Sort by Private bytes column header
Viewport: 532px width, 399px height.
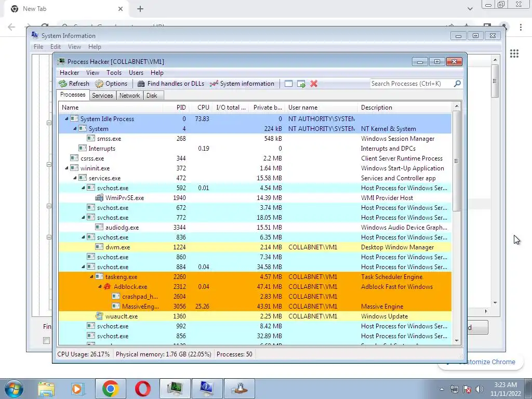coord(267,108)
